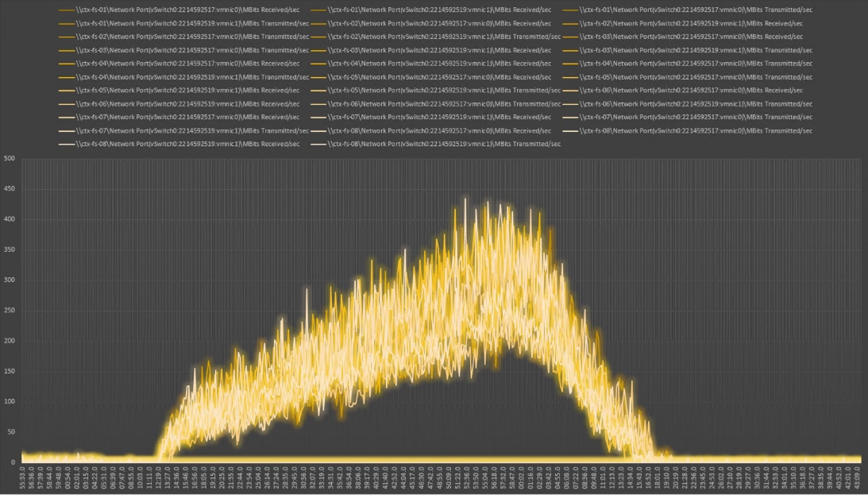Select legend entry ctx-fs-08 vmnic0 MBits Received/sec
This screenshot has width=868, height=495.
tap(430, 130)
